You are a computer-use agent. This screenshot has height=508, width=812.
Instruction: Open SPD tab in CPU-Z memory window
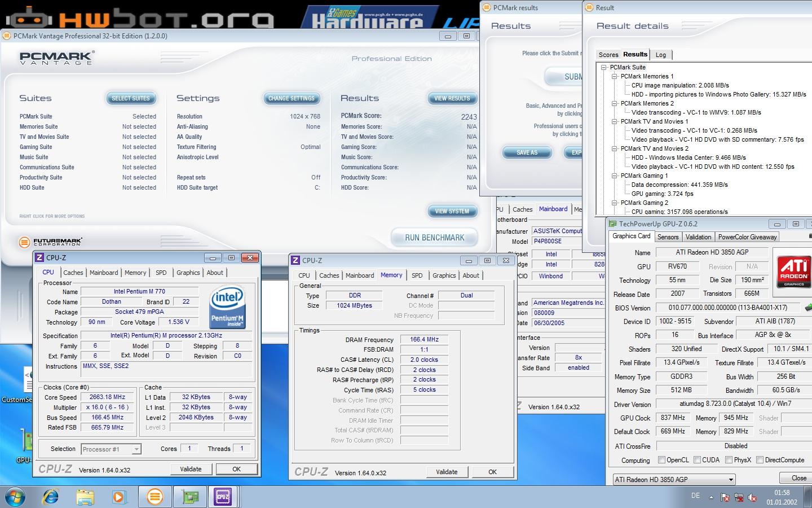click(x=417, y=275)
